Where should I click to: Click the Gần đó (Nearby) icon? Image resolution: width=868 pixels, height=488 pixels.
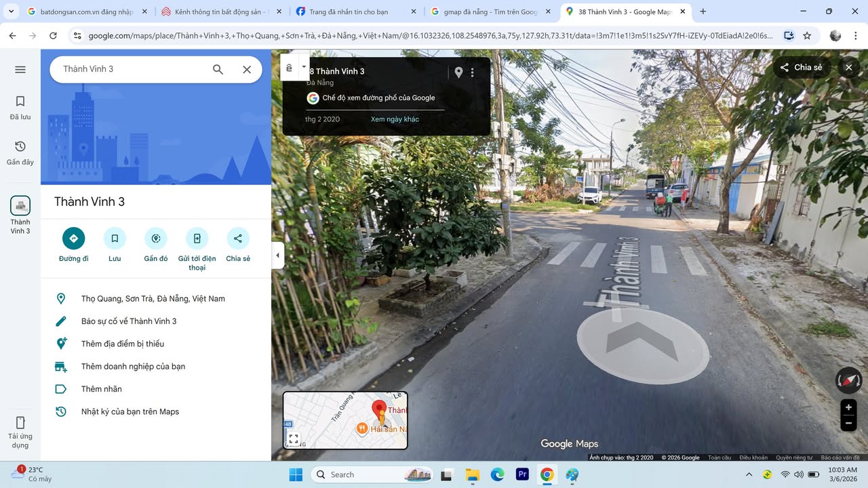coord(155,239)
